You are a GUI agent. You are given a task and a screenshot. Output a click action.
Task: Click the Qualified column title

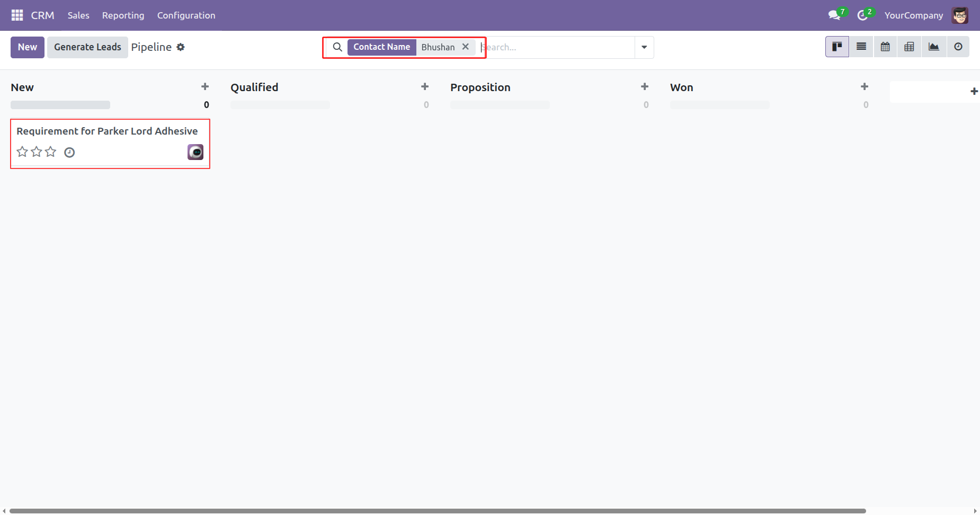(x=254, y=87)
